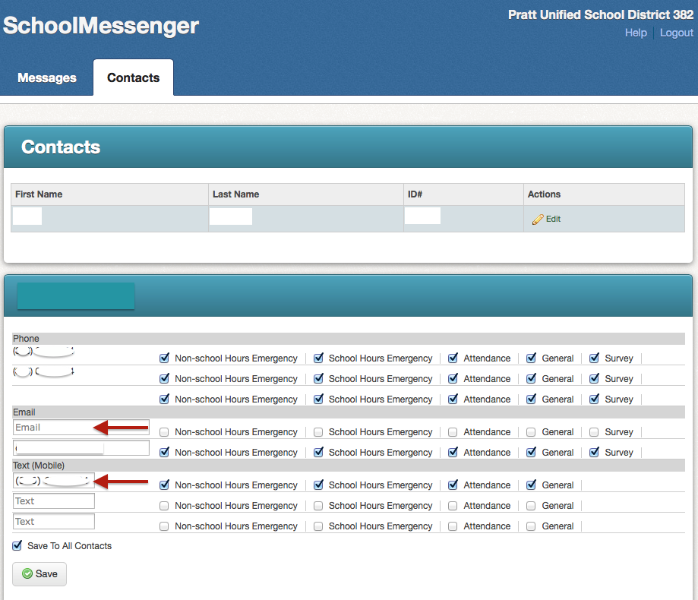Uncheck third phone Survey checkbox
Image resolution: width=698 pixels, height=600 pixels.
pos(594,399)
